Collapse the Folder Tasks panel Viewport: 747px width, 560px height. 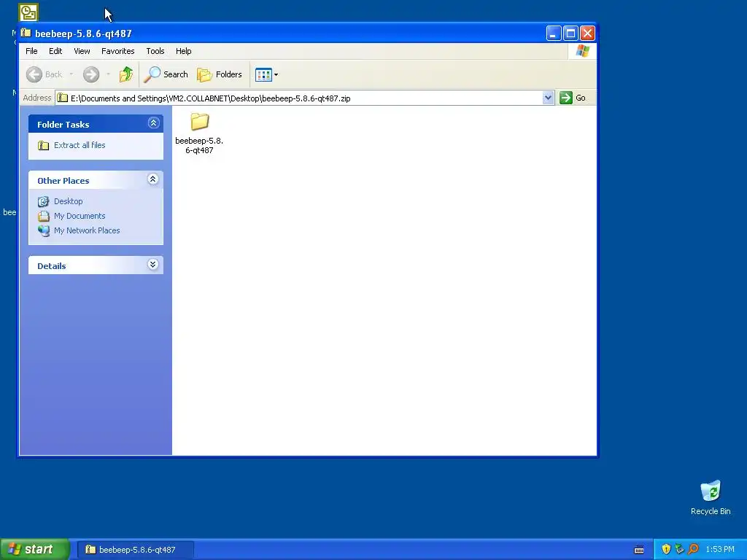tap(153, 123)
